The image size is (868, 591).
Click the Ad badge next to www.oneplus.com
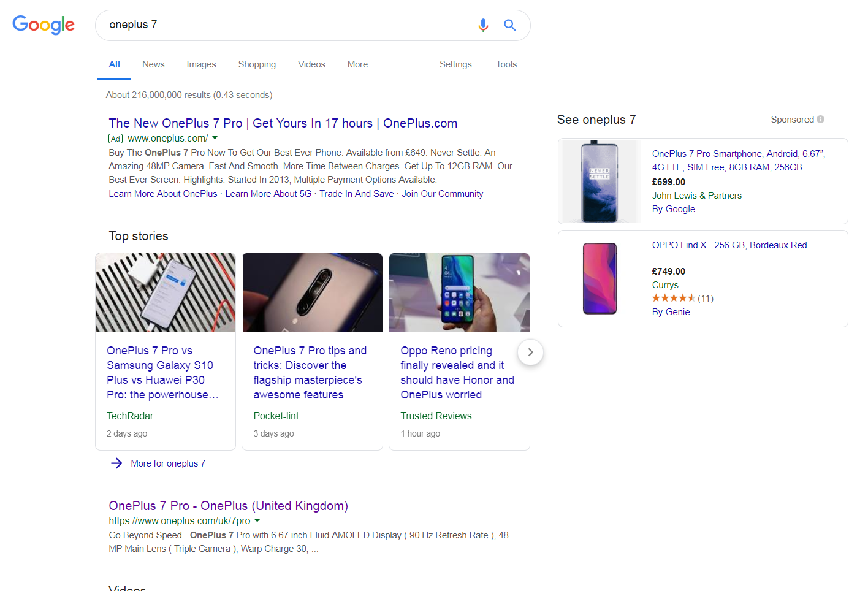116,139
